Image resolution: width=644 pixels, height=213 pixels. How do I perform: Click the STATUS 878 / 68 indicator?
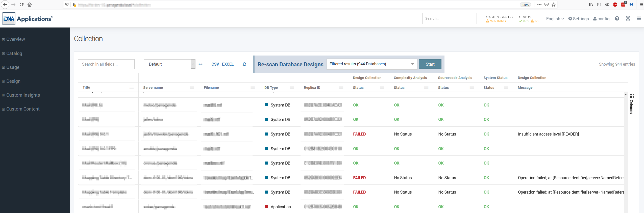pyautogui.click(x=529, y=19)
